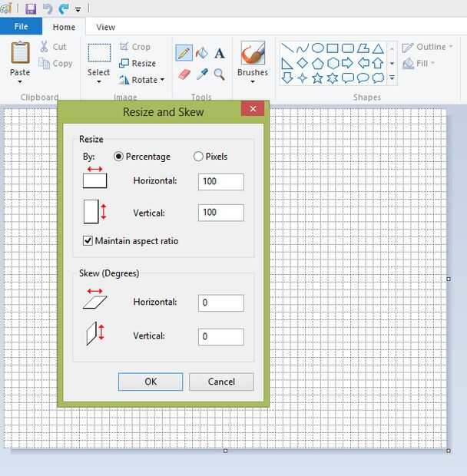Click the Copy command
The height and width of the screenshot is (476, 467).
(x=56, y=63)
